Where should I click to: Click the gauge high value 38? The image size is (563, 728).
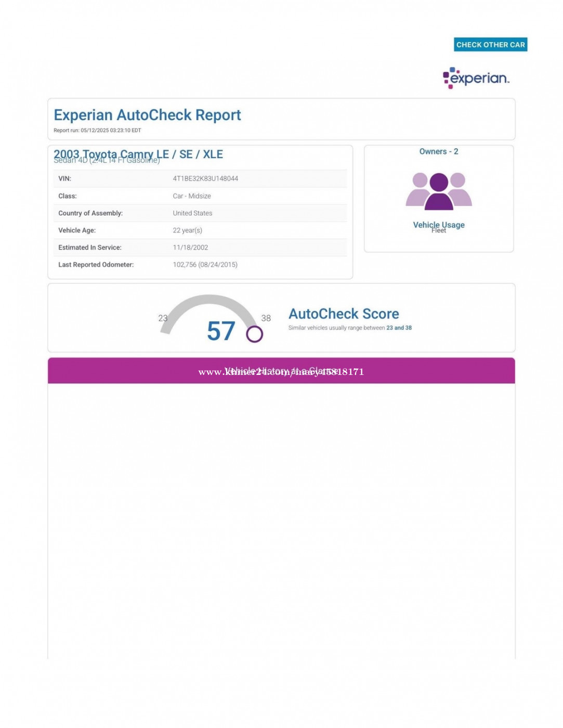pyautogui.click(x=266, y=318)
